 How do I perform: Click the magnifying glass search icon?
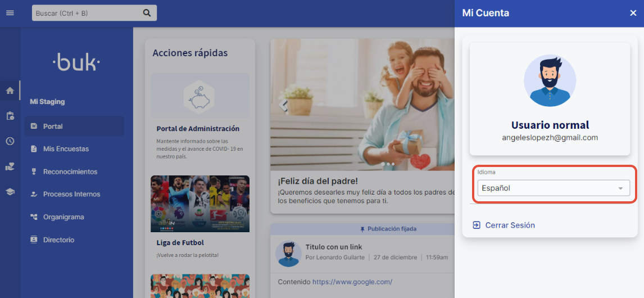click(147, 13)
